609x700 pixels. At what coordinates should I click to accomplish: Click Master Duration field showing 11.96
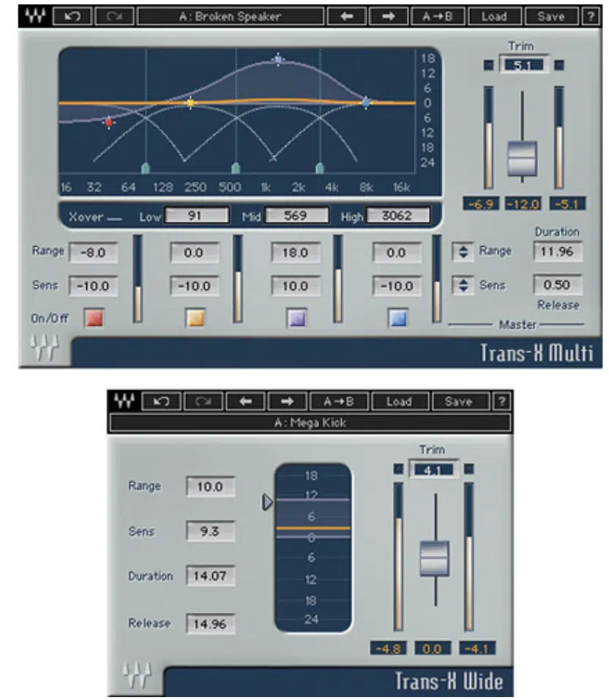(x=558, y=251)
